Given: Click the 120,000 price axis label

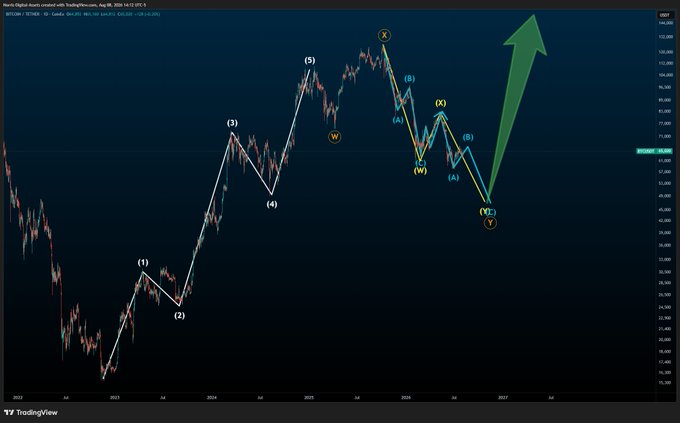Looking at the screenshot, I should pos(665,52).
